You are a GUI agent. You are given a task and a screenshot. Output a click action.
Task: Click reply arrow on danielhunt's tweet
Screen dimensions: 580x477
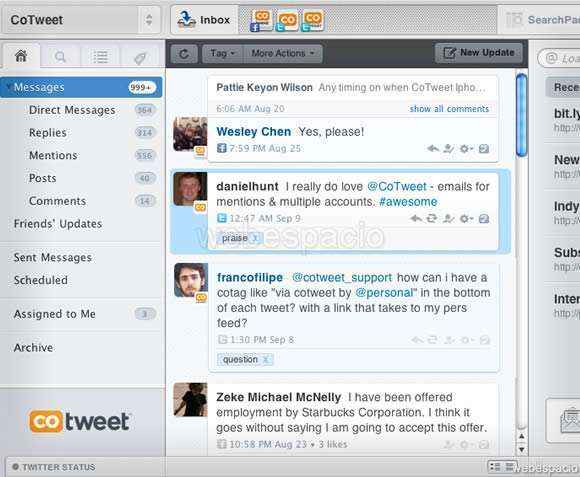pyautogui.click(x=416, y=219)
